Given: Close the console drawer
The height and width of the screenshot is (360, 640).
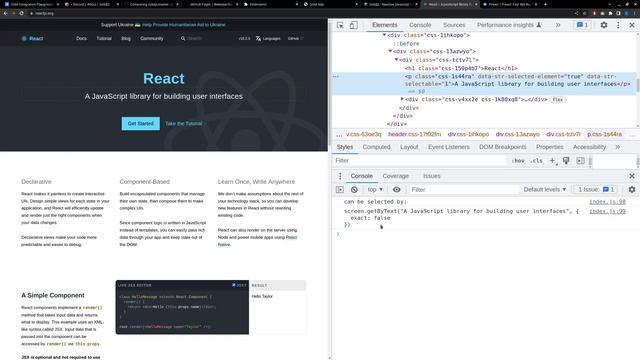Looking at the screenshot, I should (632, 176).
